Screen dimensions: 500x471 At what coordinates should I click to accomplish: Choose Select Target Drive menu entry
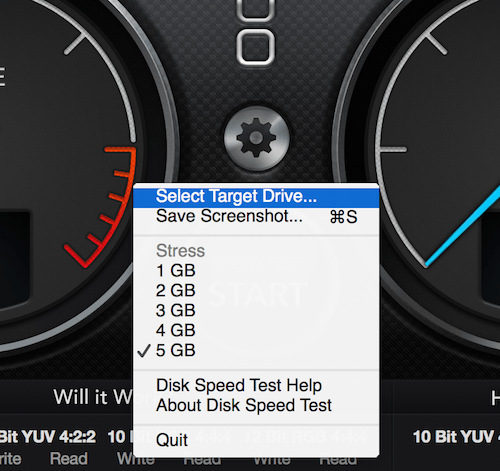pyautogui.click(x=256, y=196)
